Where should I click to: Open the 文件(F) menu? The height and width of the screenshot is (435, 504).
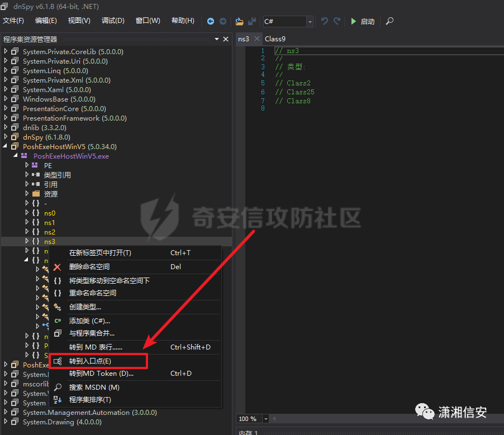(x=13, y=21)
